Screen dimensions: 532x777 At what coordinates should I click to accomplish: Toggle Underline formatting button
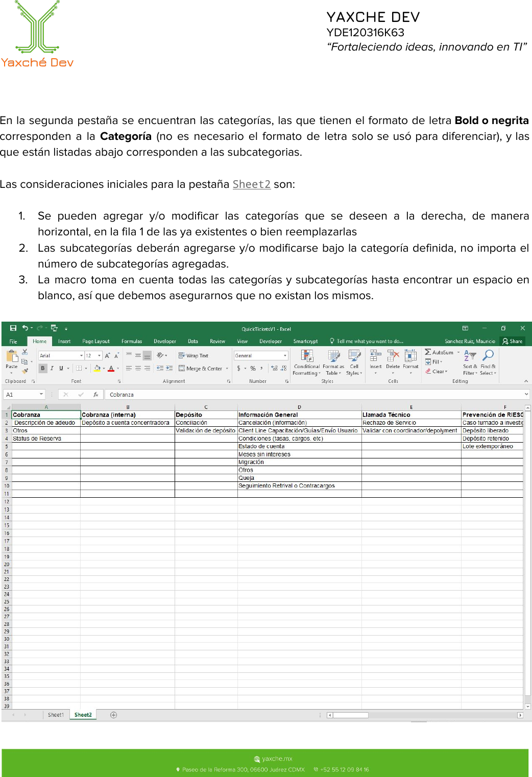coord(61,368)
